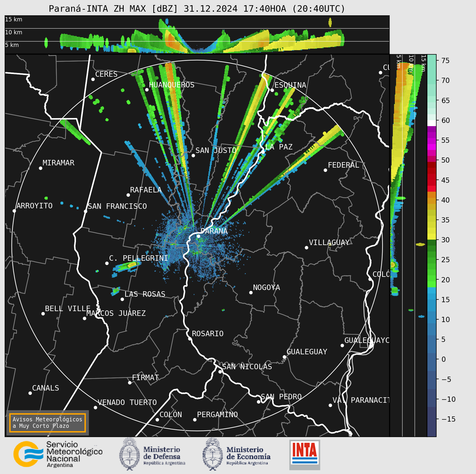Click the GUALEGUAY city label
This screenshot has width=476, height=474.
pyautogui.click(x=307, y=352)
